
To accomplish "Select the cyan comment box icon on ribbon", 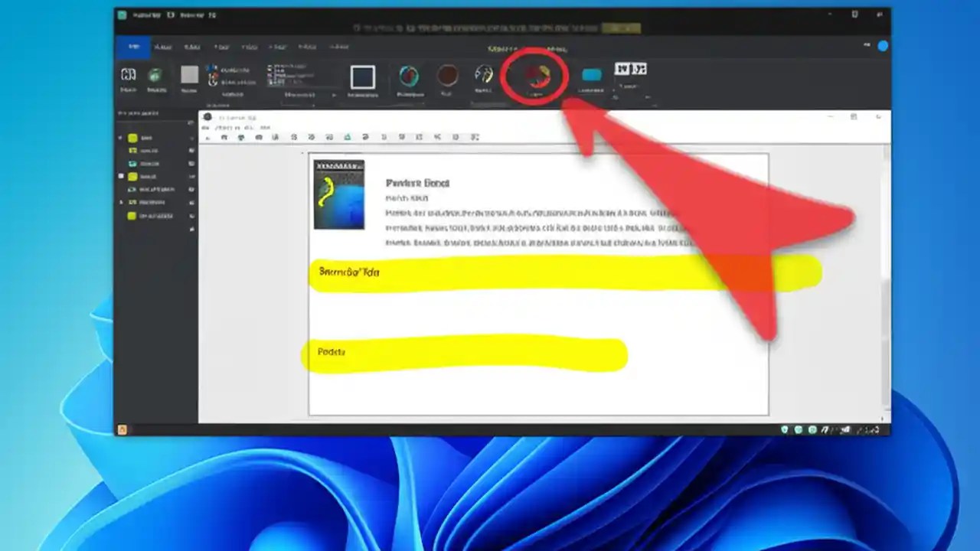I will (x=590, y=75).
